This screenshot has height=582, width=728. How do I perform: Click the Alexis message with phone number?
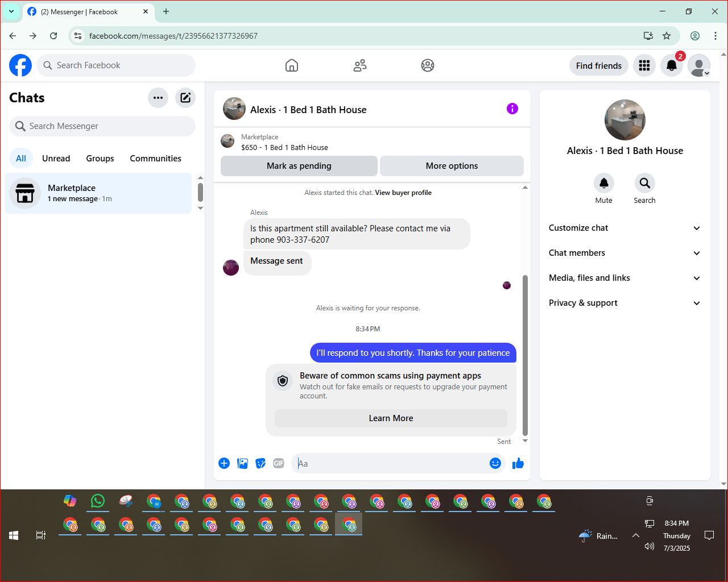[357, 234]
